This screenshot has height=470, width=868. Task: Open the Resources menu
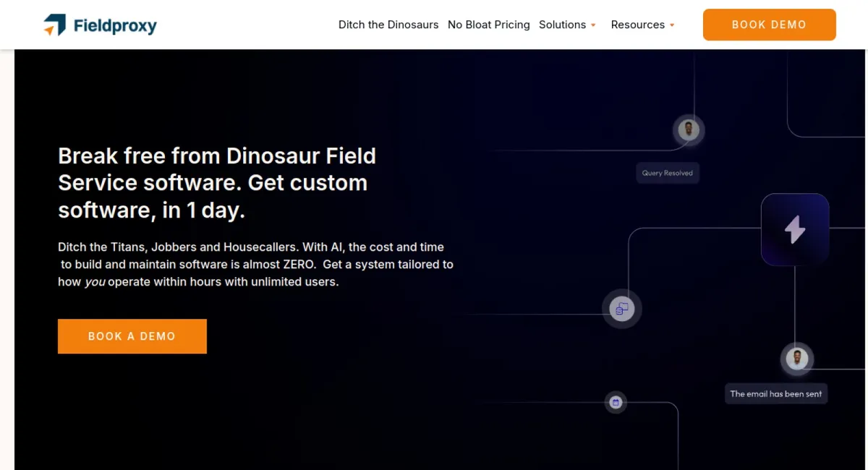(638, 25)
